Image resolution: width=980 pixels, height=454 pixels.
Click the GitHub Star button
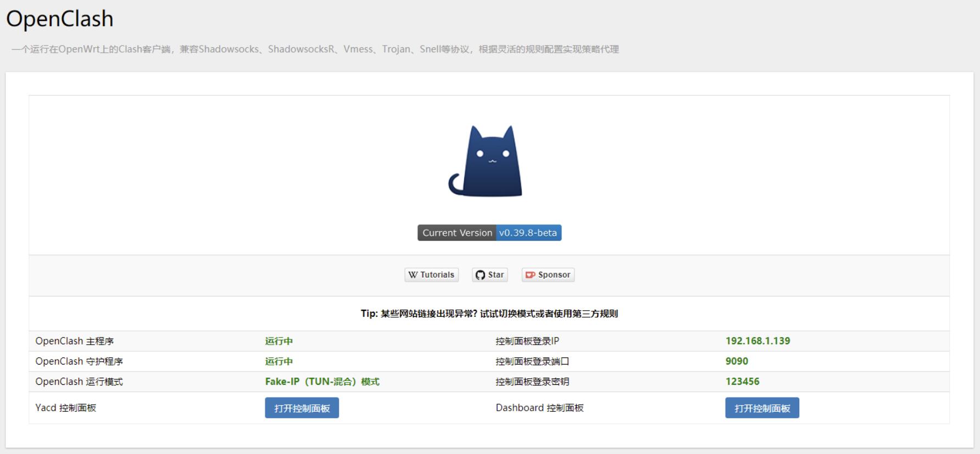click(x=490, y=275)
